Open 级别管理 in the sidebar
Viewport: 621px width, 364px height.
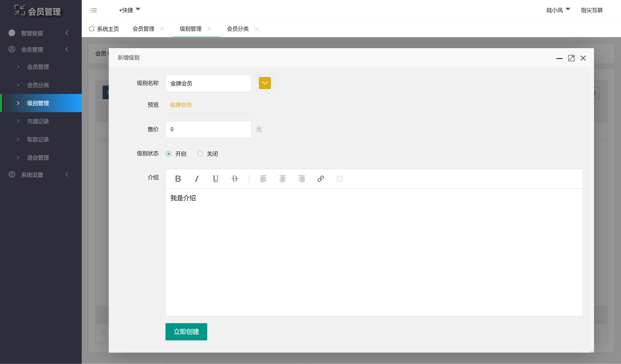(41, 103)
